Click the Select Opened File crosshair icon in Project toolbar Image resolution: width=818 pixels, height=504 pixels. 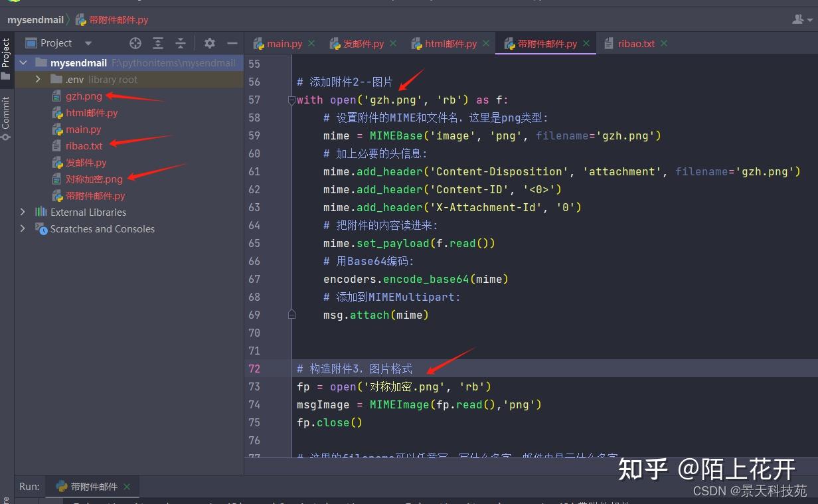click(x=135, y=43)
